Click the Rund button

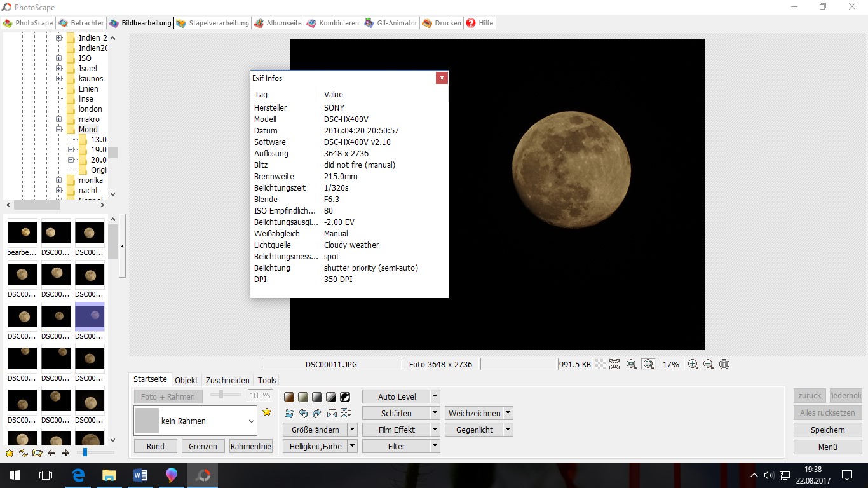click(x=156, y=446)
